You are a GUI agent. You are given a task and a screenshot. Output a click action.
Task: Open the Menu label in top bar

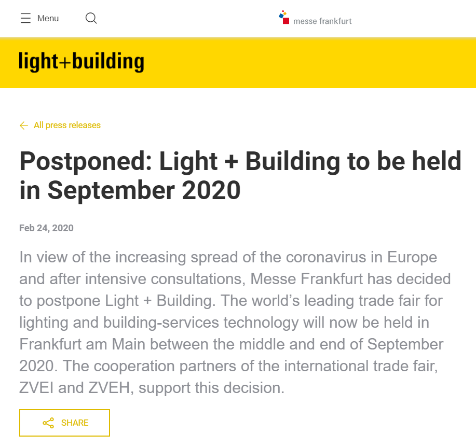click(48, 19)
